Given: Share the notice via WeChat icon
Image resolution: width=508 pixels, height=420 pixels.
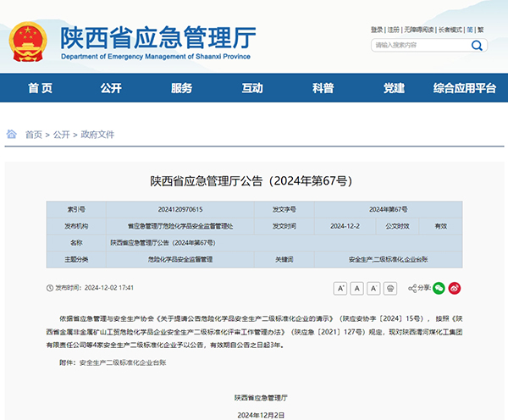Looking at the screenshot, I should 439,288.
